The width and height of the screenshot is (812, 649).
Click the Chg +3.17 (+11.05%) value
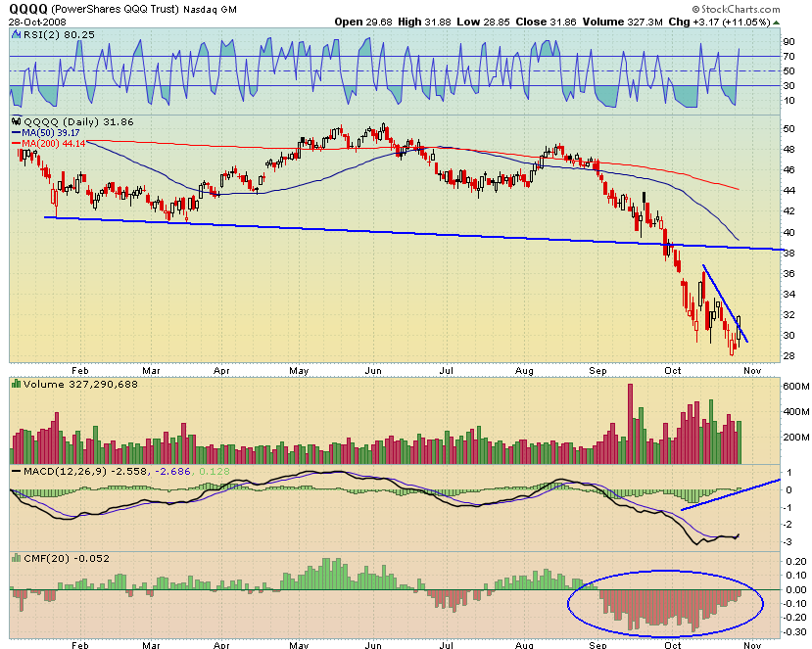pos(719,22)
